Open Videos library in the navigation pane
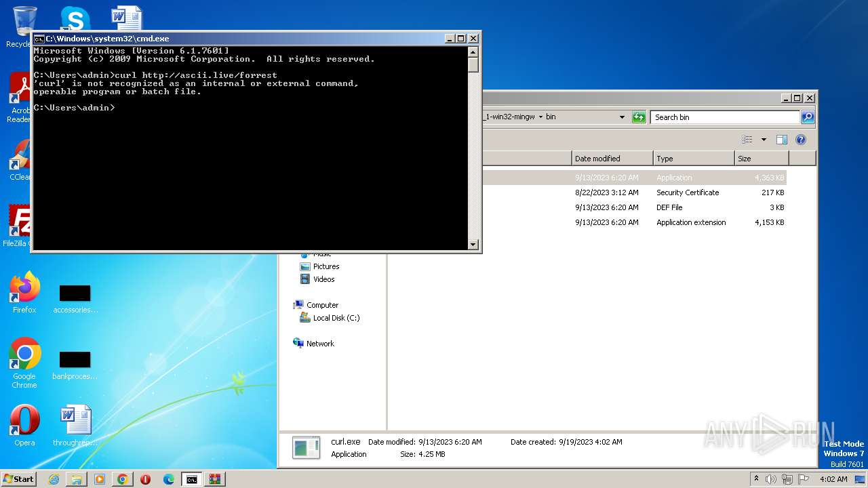The width and height of the screenshot is (868, 488). (317, 279)
